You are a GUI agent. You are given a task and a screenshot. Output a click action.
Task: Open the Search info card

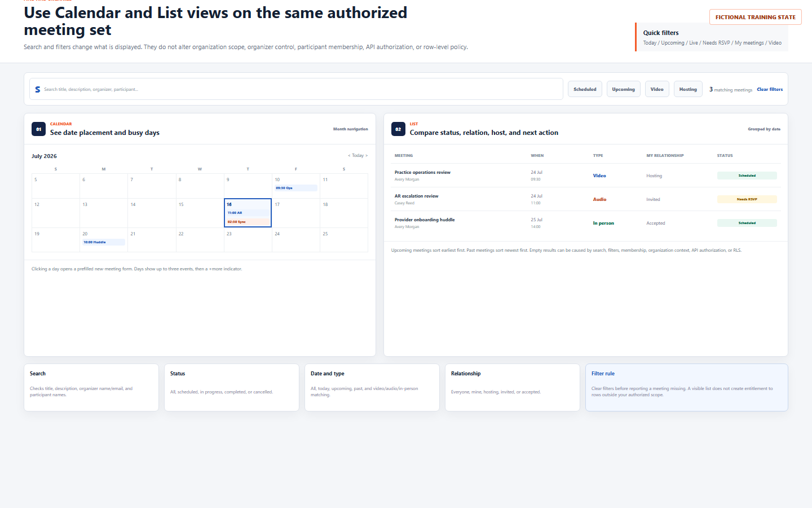pyautogui.click(x=91, y=387)
